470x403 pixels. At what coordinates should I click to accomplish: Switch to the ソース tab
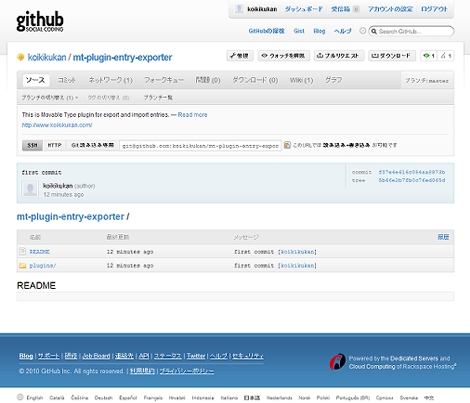pyautogui.click(x=35, y=80)
